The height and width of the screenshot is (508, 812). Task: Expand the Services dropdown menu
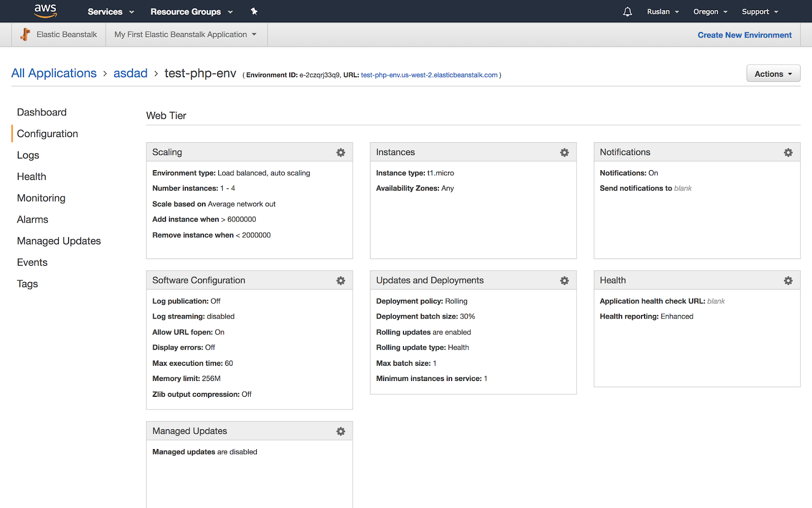pyautogui.click(x=111, y=12)
